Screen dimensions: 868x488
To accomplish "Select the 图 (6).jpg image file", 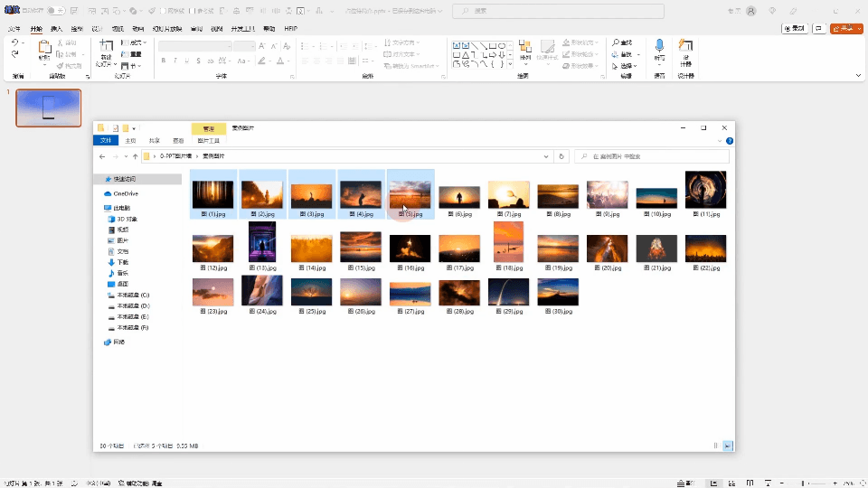I will pos(459,201).
